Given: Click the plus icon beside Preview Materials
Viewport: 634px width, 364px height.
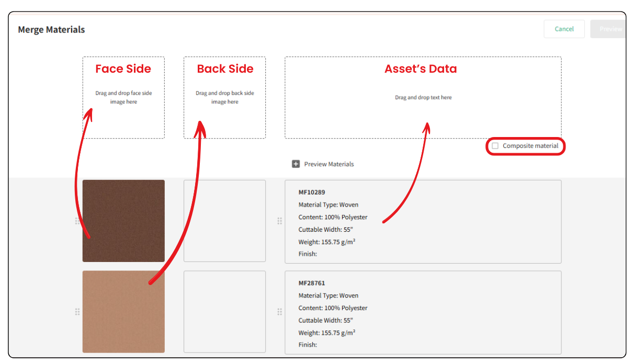Looking at the screenshot, I should pyautogui.click(x=296, y=164).
